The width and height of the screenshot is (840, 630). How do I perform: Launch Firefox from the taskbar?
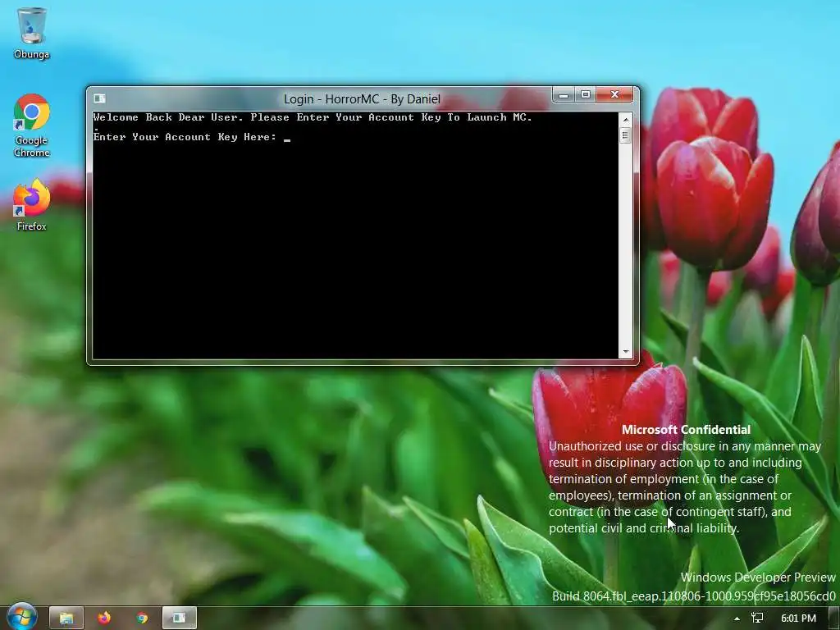(104, 619)
